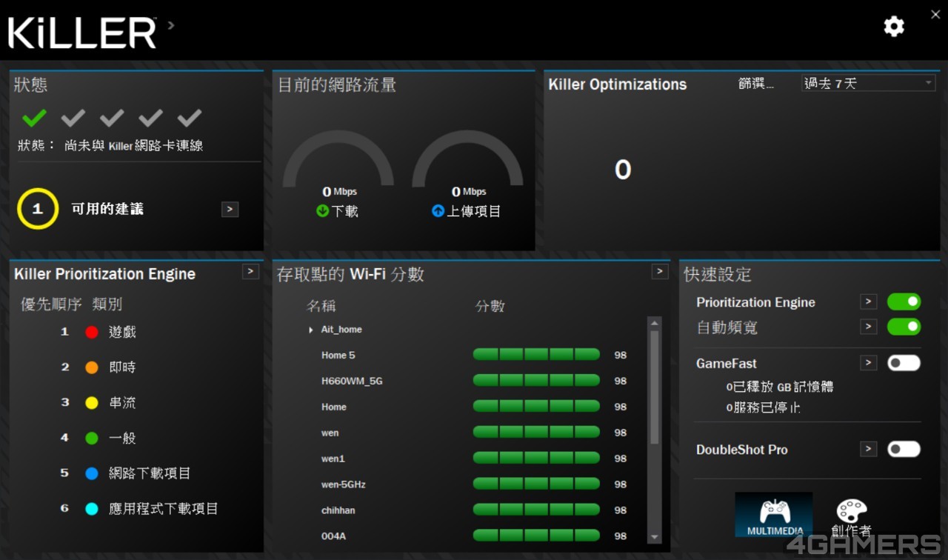Open GameFast details arrow

tap(869, 363)
